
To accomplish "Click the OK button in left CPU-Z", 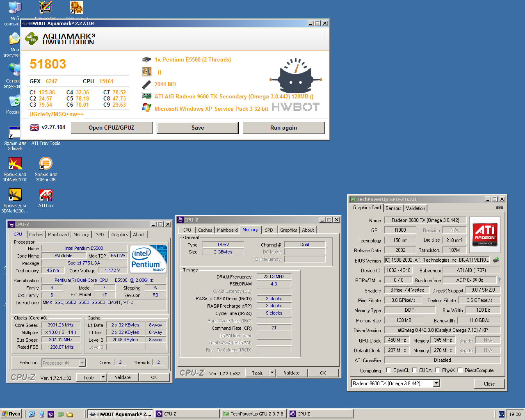I will coord(154,377).
